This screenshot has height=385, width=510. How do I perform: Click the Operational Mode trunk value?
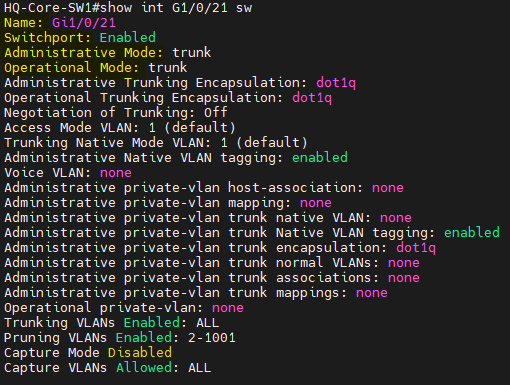coord(168,68)
